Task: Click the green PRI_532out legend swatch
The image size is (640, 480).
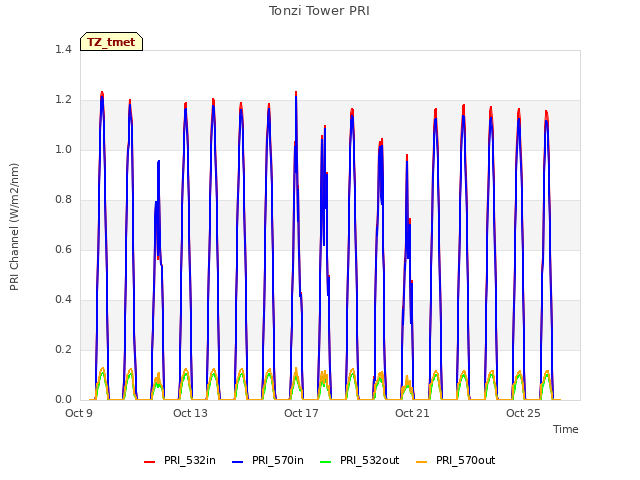Action: click(325, 462)
